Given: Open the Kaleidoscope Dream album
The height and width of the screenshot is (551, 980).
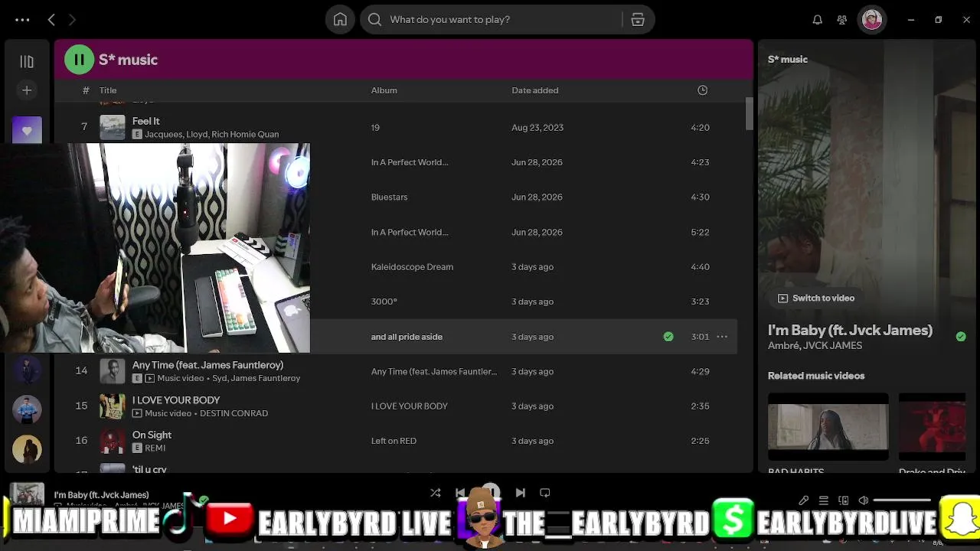Looking at the screenshot, I should pos(412,267).
